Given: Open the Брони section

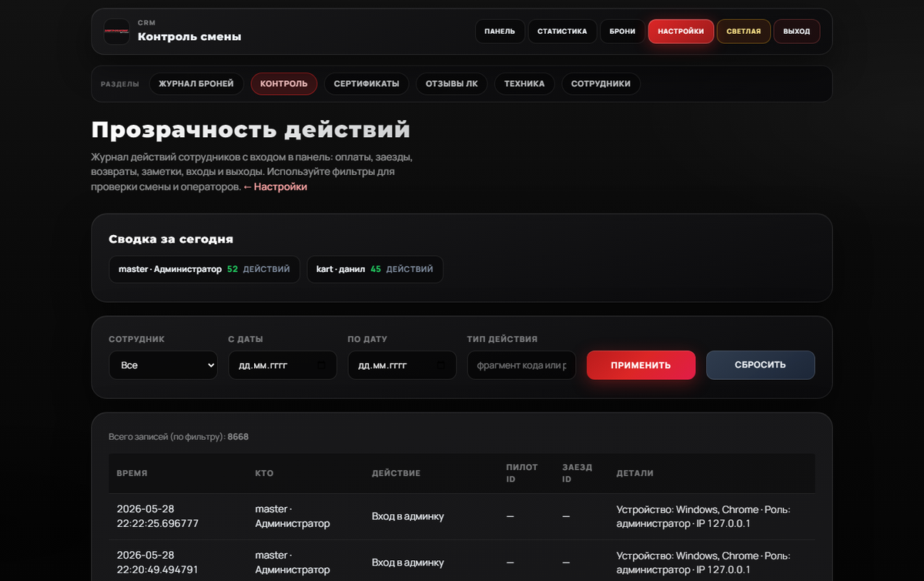Looking at the screenshot, I should pos(622,32).
